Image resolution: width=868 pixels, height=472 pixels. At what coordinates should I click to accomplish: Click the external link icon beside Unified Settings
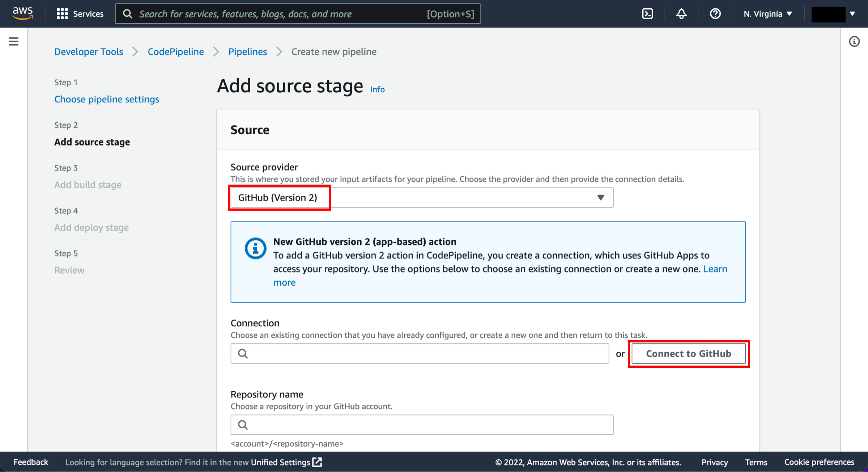point(317,462)
